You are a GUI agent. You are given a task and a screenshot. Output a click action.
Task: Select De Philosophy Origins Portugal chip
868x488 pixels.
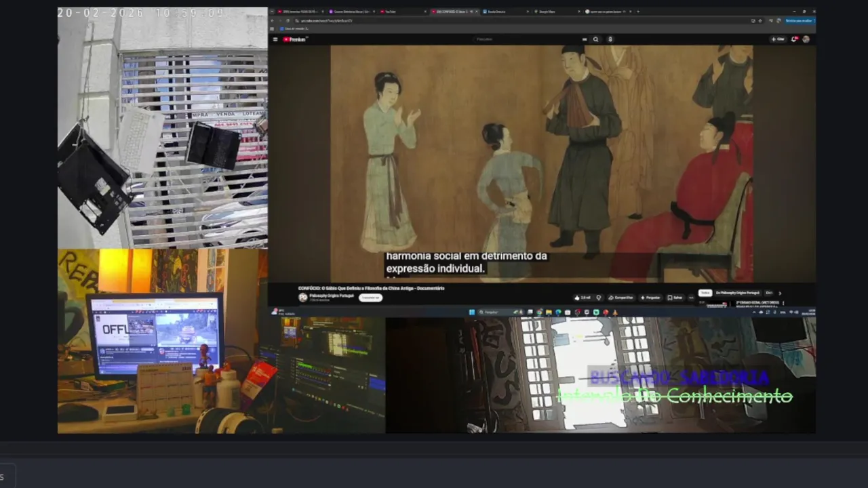click(738, 293)
